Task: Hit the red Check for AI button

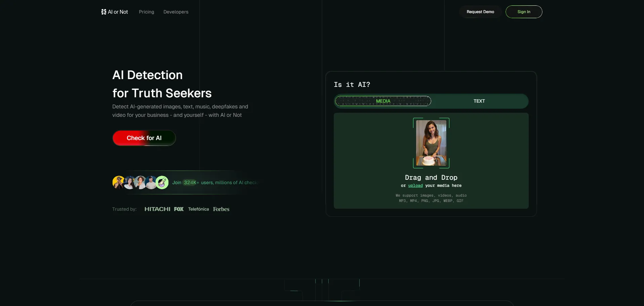Action: (144, 138)
